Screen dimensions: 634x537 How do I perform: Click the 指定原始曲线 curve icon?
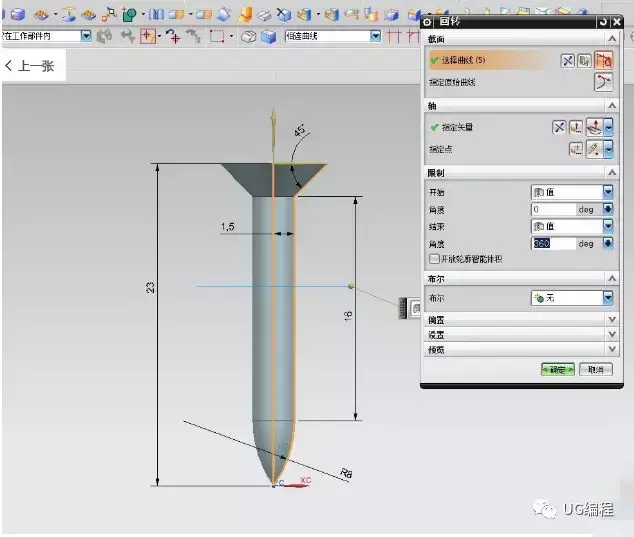[x=603, y=82]
